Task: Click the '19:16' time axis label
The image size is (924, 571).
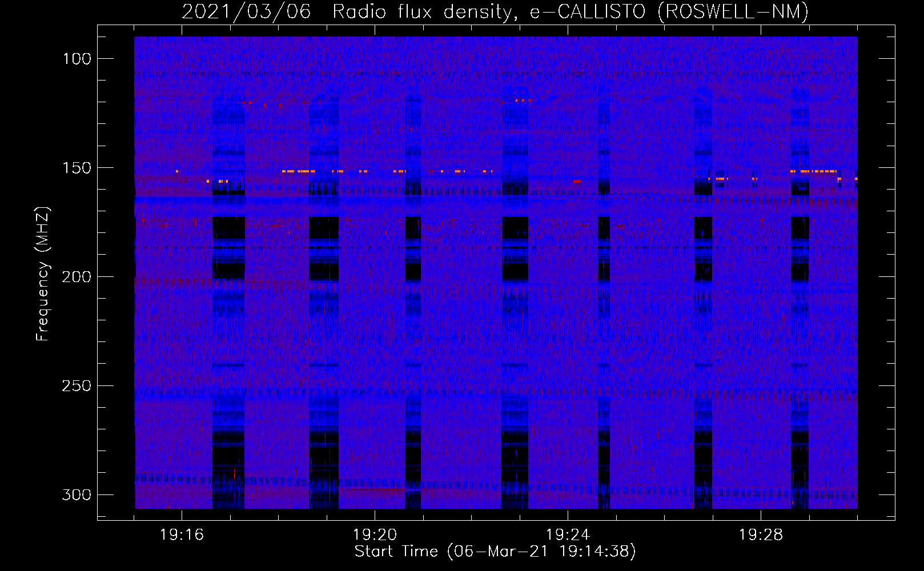Action: coord(182,535)
